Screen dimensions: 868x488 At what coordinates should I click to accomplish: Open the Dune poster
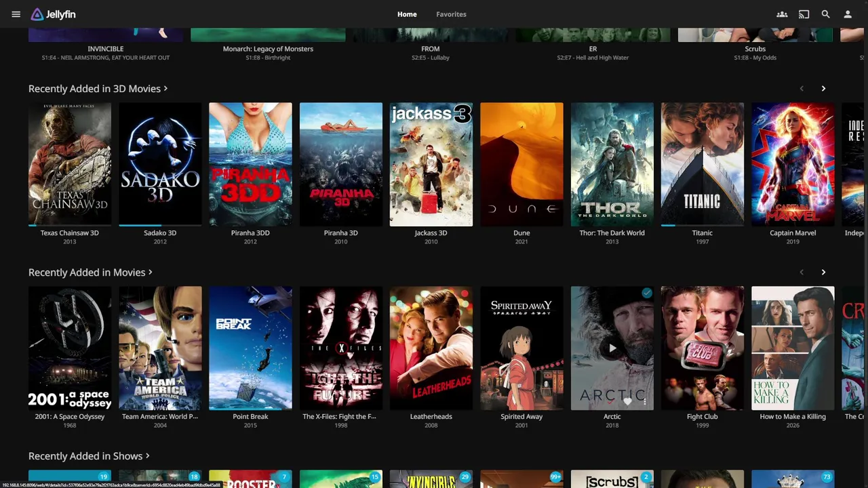pos(521,164)
